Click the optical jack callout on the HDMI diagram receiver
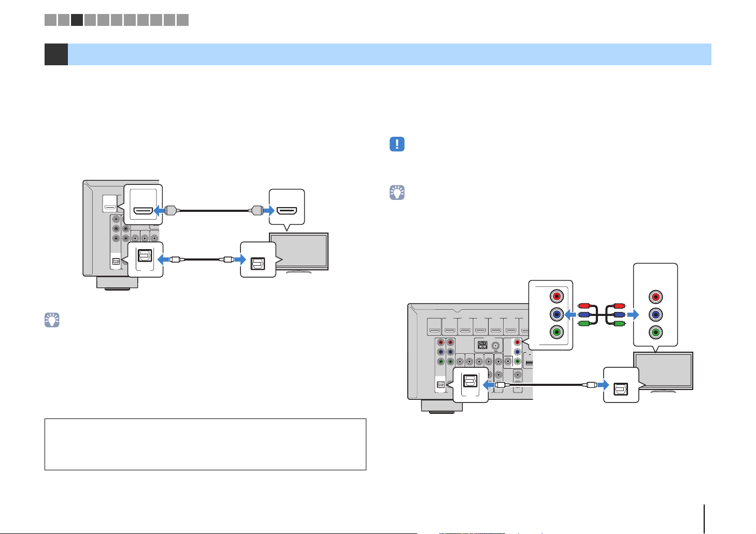 point(145,259)
